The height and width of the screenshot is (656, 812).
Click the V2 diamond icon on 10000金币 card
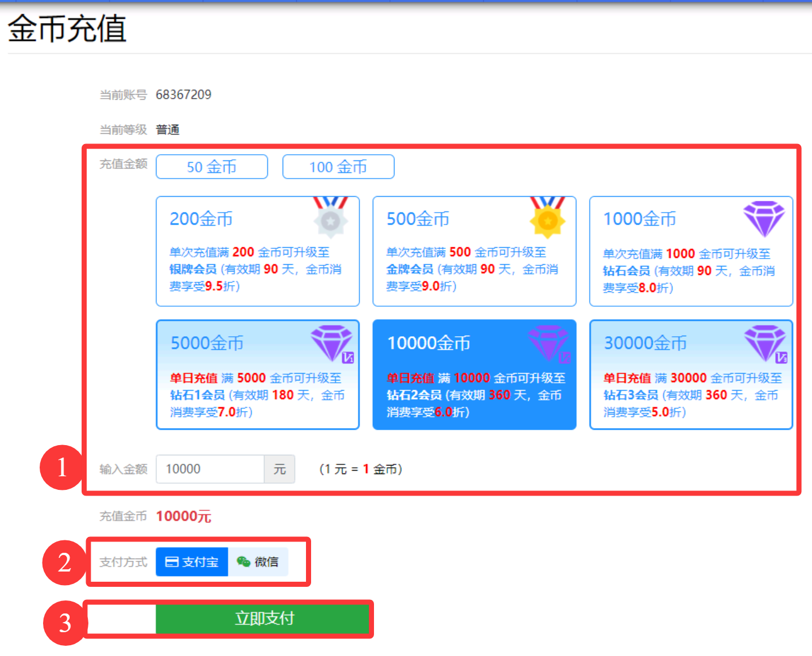pyautogui.click(x=549, y=343)
